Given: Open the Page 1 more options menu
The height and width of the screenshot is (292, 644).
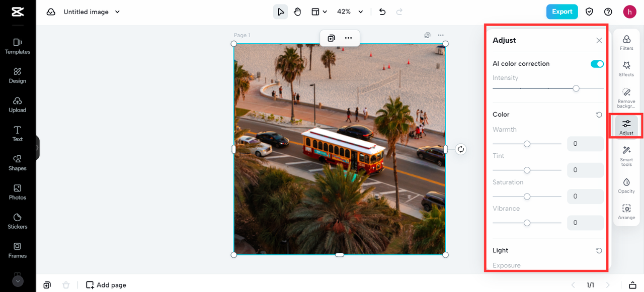Looking at the screenshot, I should (441, 35).
